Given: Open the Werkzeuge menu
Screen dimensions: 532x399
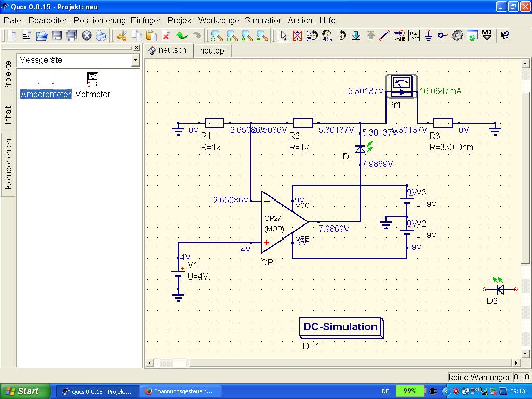Looking at the screenshot, I should (219, 20).
